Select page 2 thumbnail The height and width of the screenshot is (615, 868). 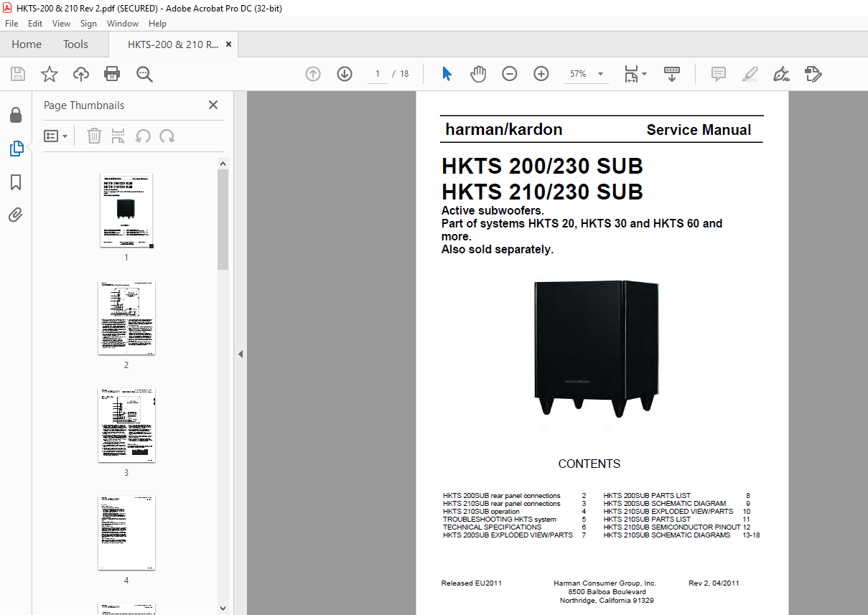(x=126, y=318)
